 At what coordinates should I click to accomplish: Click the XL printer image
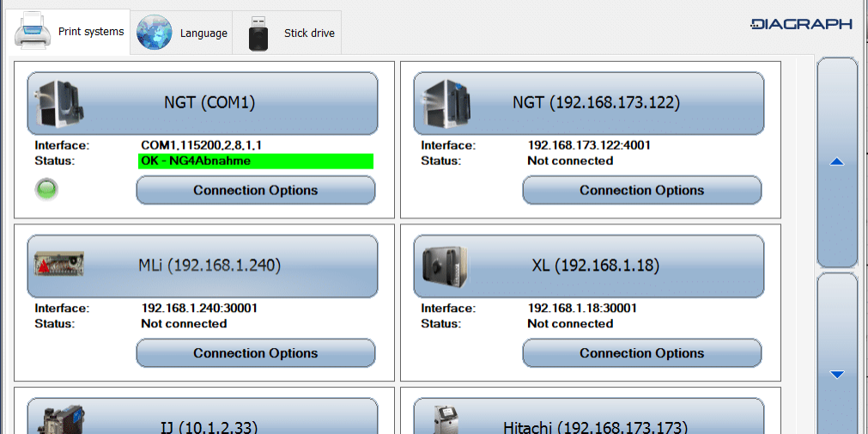[x=445, y=266]
